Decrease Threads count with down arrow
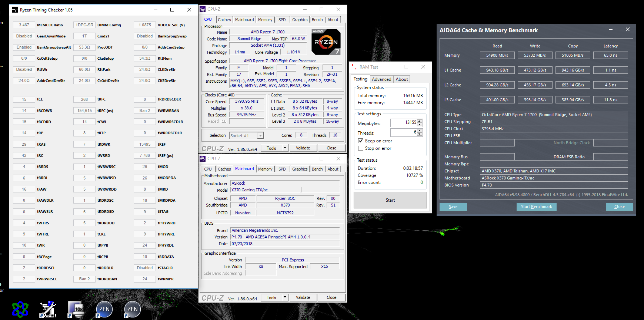644x320 pixels. [x=420, y=134]
